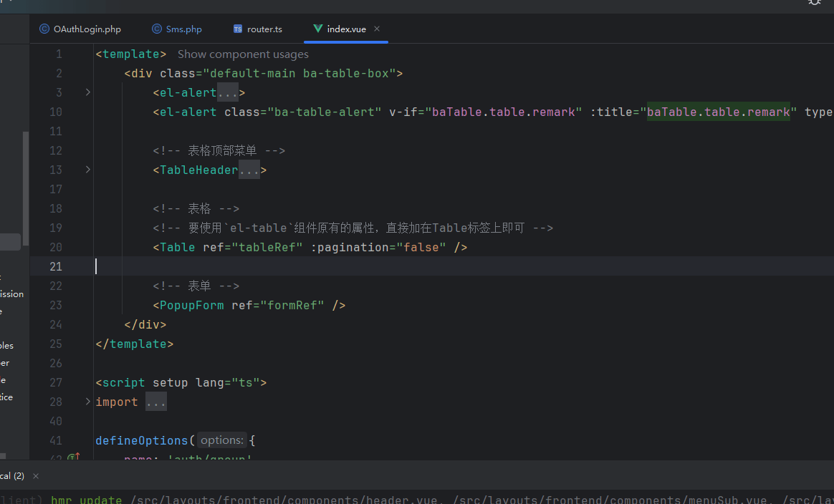Place cursor on the Table ref="tableRef" tag

(x=310, y=247)
